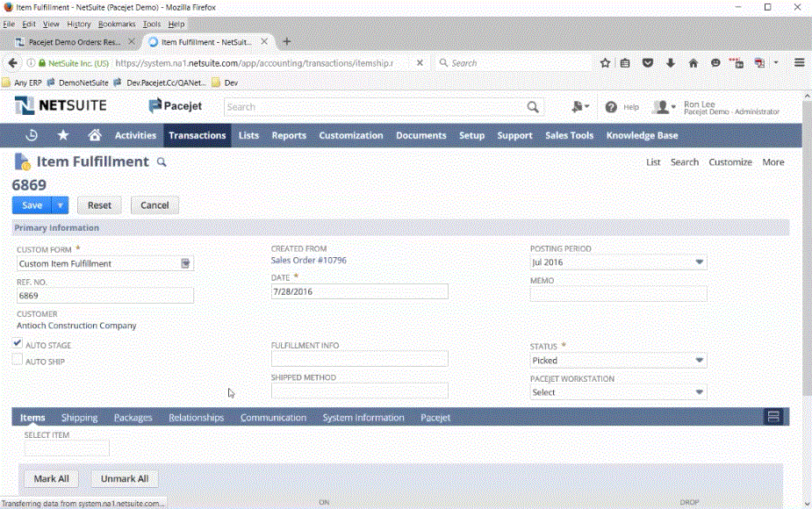The image size is (812, 509).
Task: Open the Customization navigation menu
Action: [x=350, y=135]
